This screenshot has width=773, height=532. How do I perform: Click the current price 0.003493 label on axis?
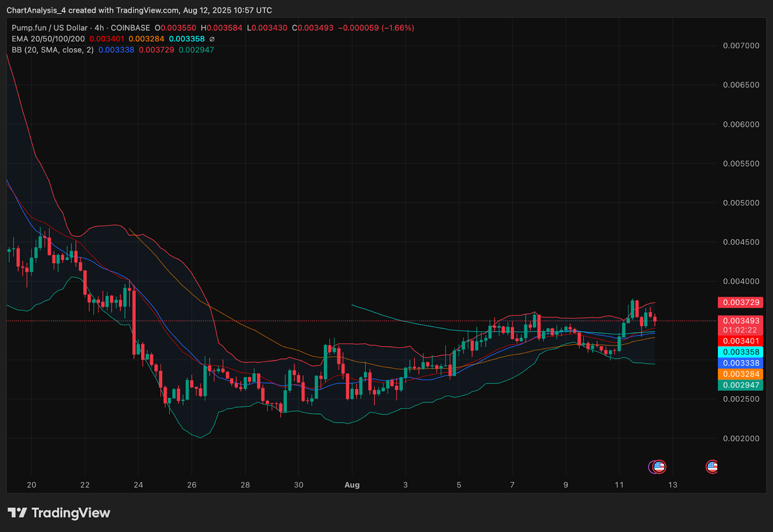click(x=741, y=321)
